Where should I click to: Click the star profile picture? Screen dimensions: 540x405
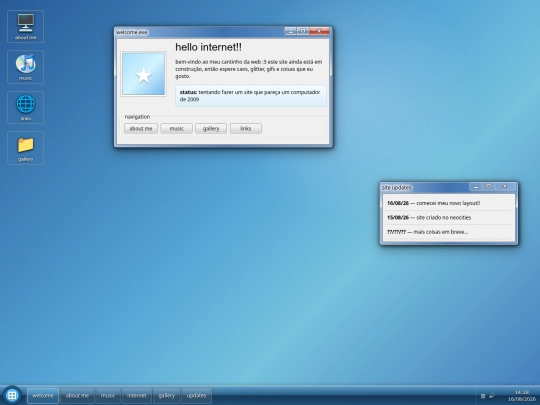[144, 74]
